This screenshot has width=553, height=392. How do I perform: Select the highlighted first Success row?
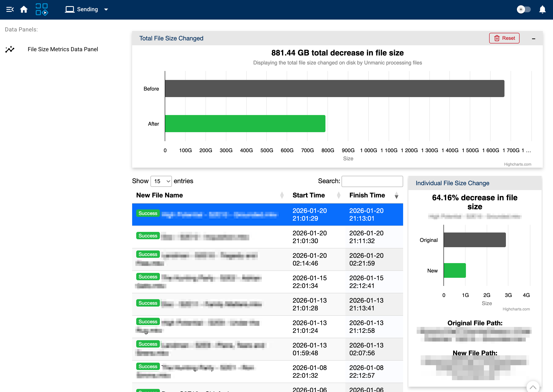pos(267,214)
